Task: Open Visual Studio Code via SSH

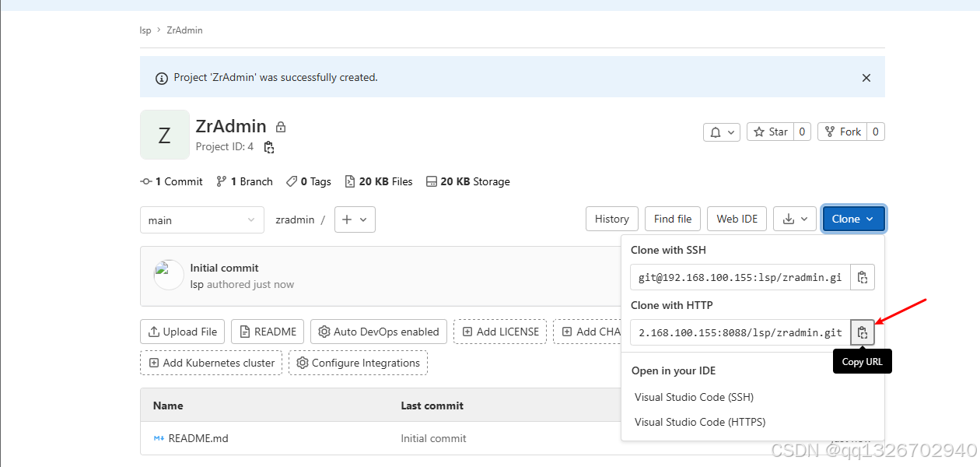Action: 693,397
